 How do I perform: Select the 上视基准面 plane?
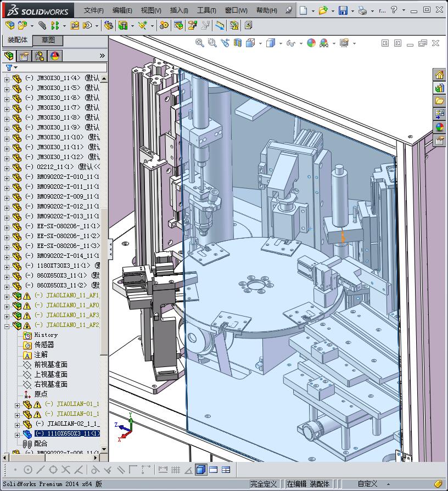(51, 375)
